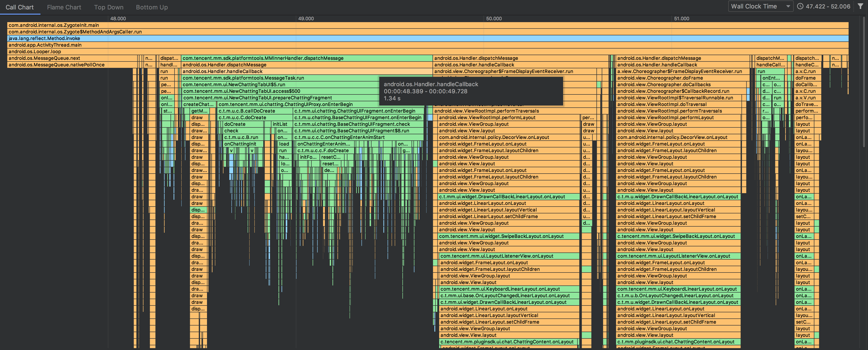Select the c.t.m.u.b.OnLayoutChangedLinearLayout.onLayout bar

(x=678, y=295)
